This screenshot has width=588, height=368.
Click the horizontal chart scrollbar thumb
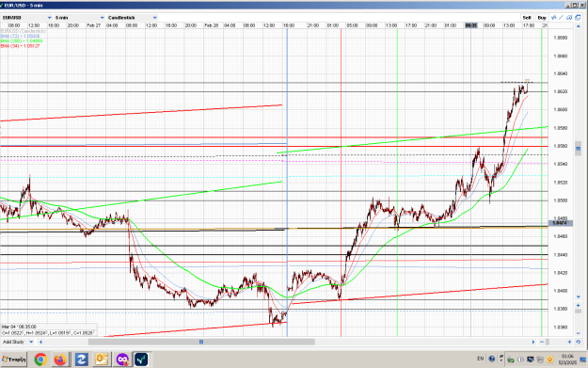pyautogui.click(x=201, y=342)
